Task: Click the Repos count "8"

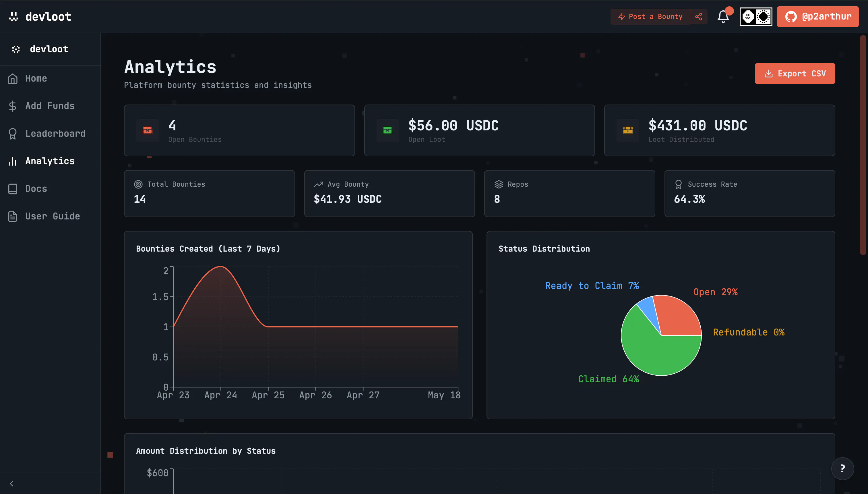Action: [497, 199]
